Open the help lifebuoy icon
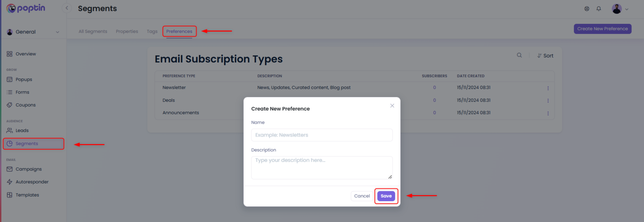This screenshot has height=222, width=644. (587, 8)
